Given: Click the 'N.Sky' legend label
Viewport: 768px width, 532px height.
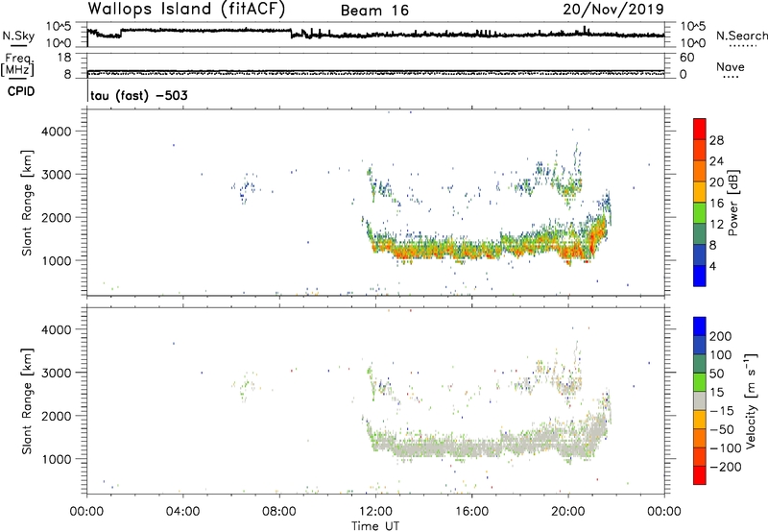Looking at the screenshot, I should pyautogui.click(x=18, y=36).
